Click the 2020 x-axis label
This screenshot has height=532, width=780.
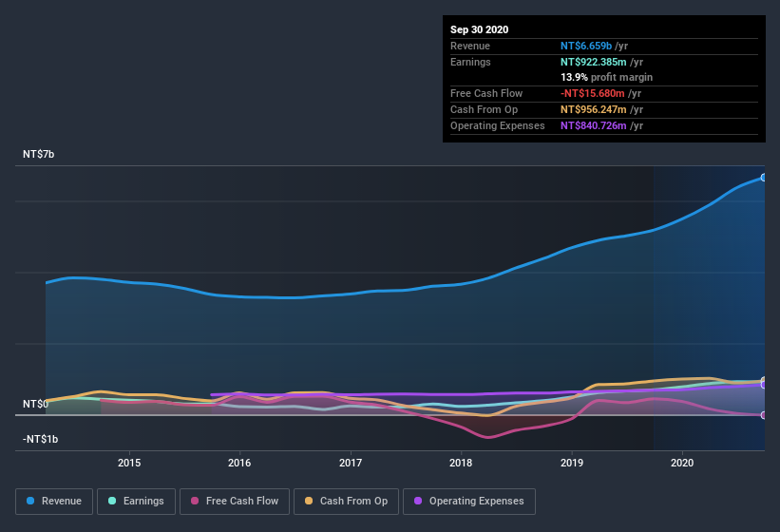pos(682,463)
